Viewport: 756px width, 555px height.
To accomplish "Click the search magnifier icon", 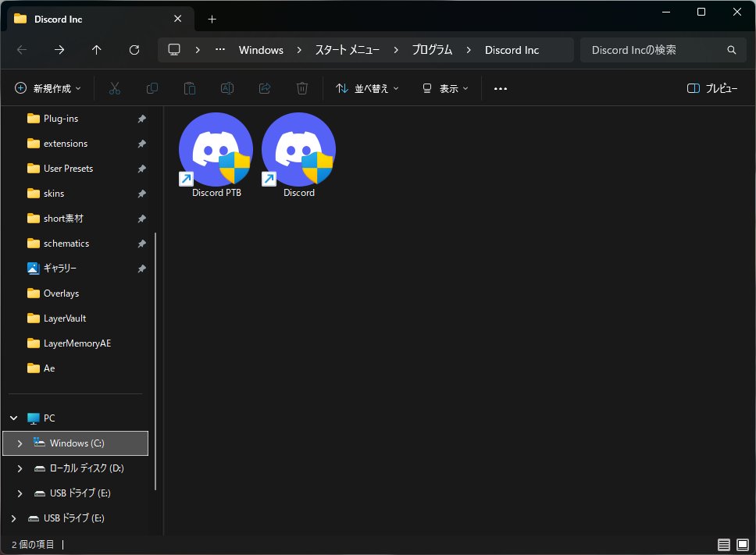I will point(732,50).
